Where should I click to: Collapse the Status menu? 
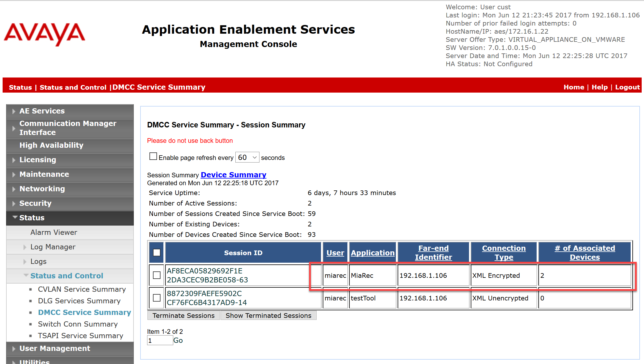70,218
